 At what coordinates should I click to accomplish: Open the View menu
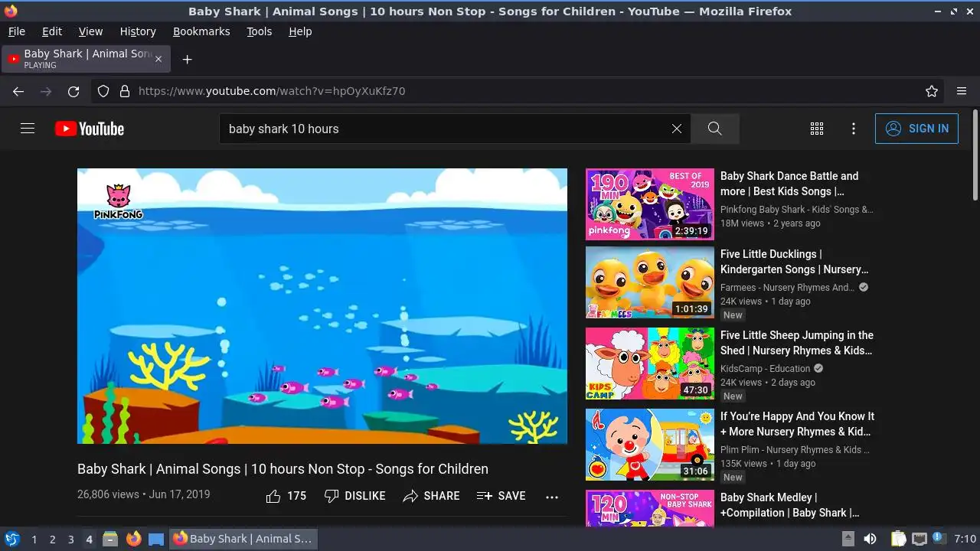point(90,31)
